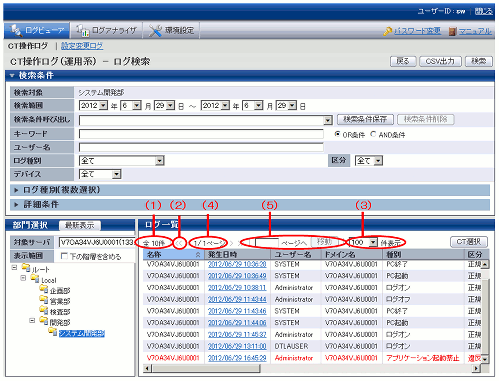The height and width of the screenshot is (381, 499).
Task: Click the 企画部 folder icon
Action: coord(44,289)
